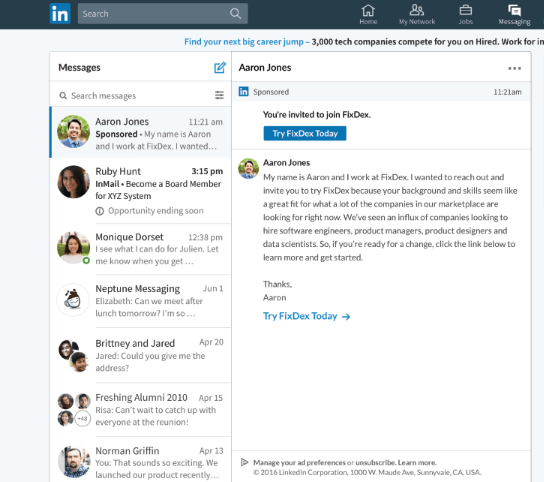Click the LinkedIn logo icon

pyautogui.click(x=60, y=14)
